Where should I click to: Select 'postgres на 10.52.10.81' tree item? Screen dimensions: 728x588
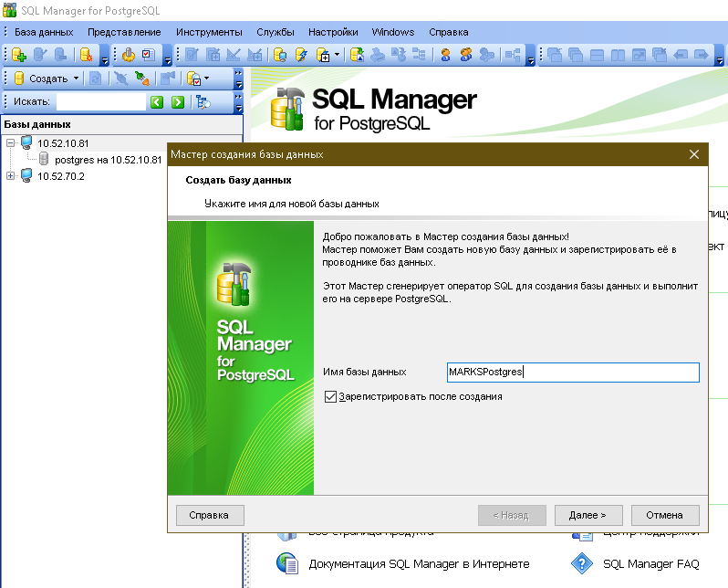click(x=109, y=160)
